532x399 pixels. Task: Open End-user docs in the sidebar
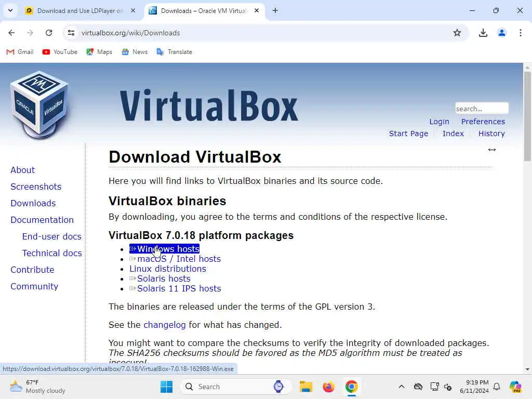[x=51, y=236]
